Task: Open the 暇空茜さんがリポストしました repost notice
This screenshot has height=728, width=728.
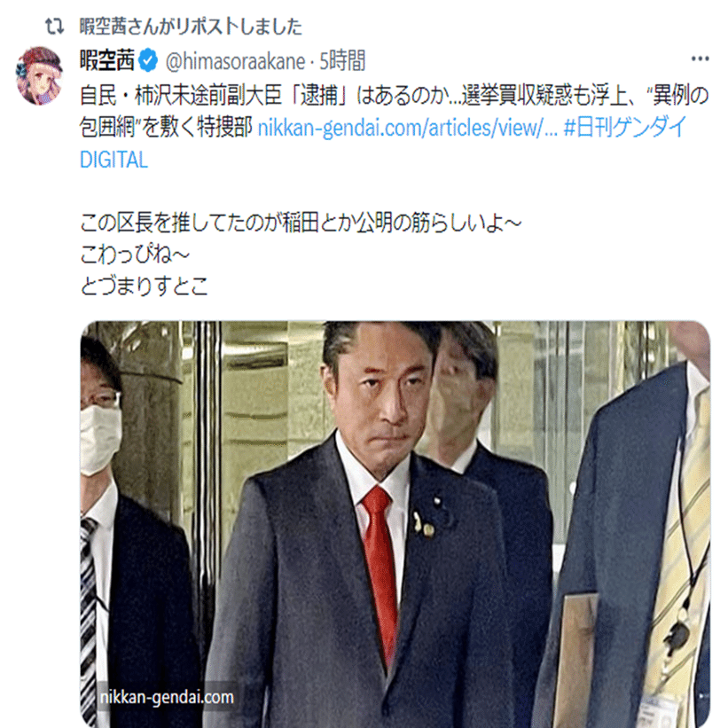Action: pyautogui.click(x=191, y=27)
